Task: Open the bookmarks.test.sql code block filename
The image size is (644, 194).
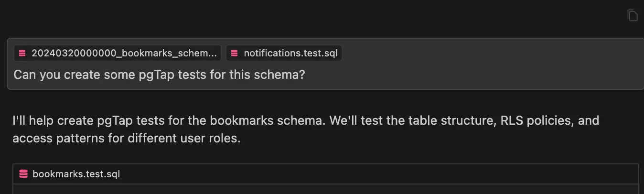Action: pos(76,174)
